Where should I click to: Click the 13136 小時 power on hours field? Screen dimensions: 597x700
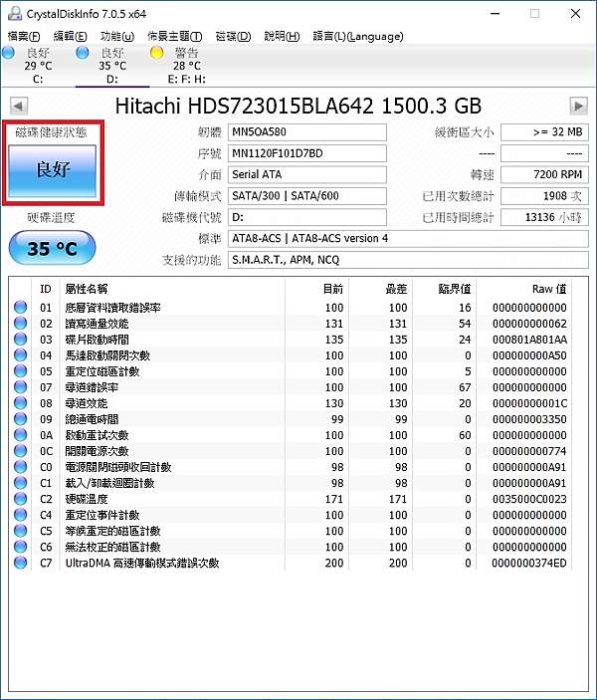click(544, 217)
